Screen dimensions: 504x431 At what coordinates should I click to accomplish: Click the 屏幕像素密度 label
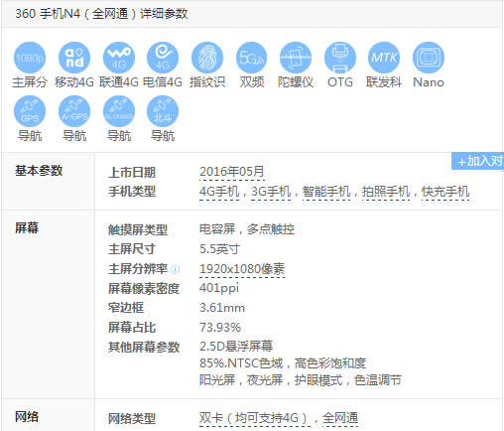(x=144, y=289)
